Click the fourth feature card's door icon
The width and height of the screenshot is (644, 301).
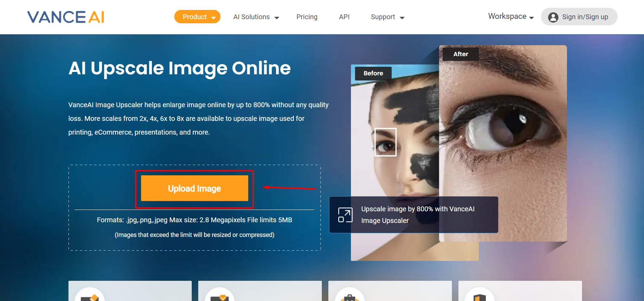480,297
